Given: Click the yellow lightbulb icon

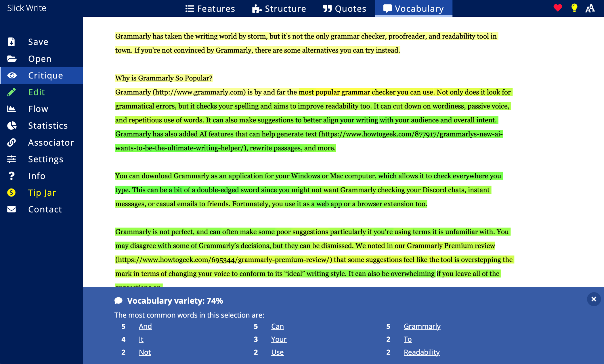Looking at the screenshot, I should coord(574,8).
